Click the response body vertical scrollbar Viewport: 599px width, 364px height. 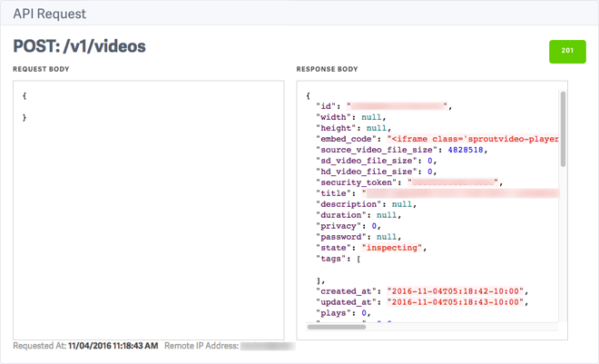pos(563,129)
